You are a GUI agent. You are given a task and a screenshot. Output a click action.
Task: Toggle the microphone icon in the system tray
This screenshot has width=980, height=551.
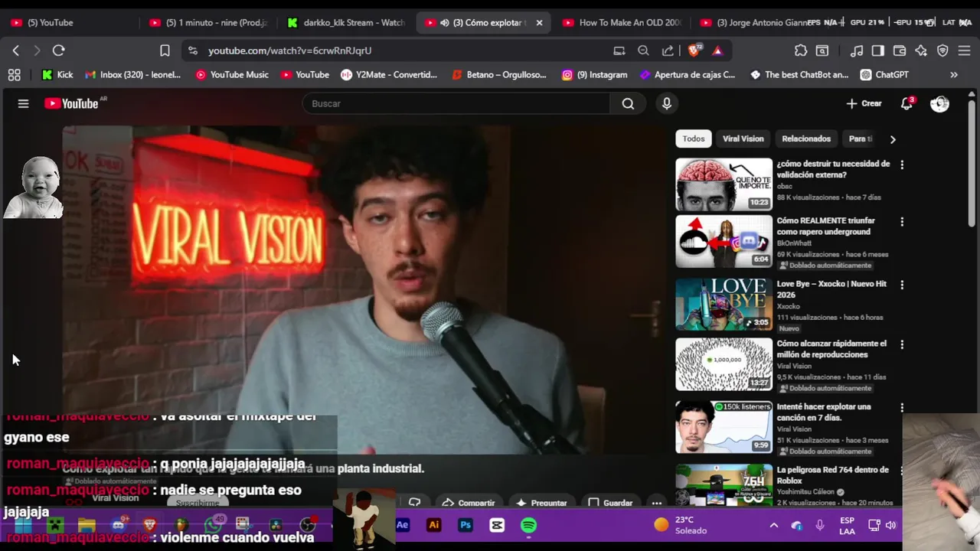[x=820, y=525]
